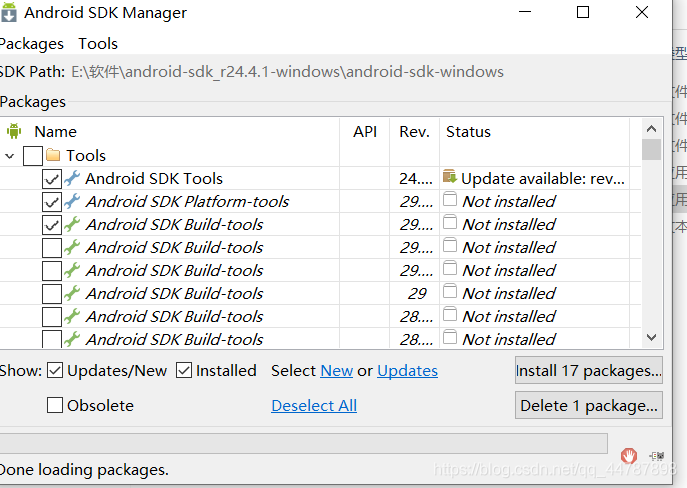Screen dimensions: 687x488
Task: Maximize the Android SDK Manager window
Action: [x=583, y=12]
